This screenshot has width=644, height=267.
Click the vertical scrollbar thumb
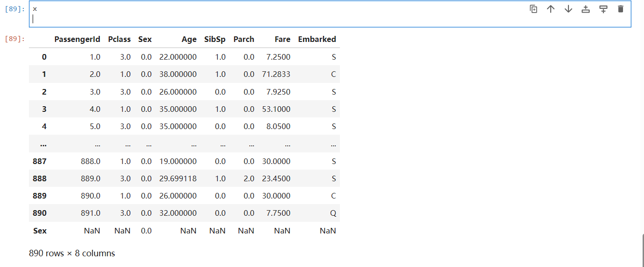tap(643, 251)
